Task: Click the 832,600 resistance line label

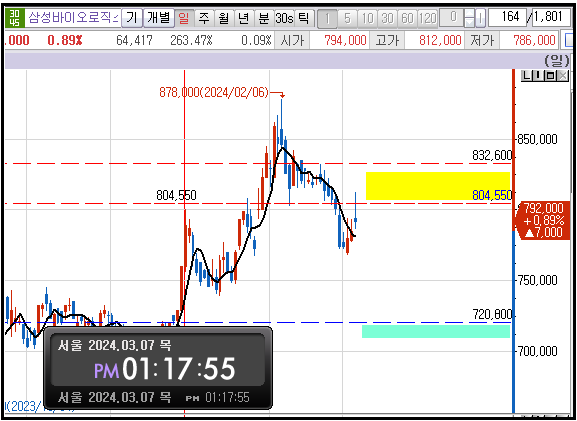Action: tap(492, 156)
